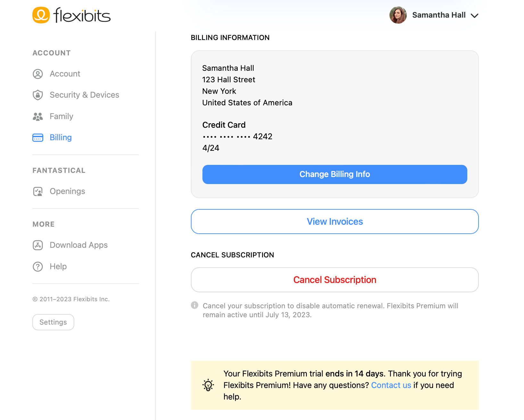The width and height of the screenshot is (524, 420).
Task: Go to Security & Devices section
Action: point(84,95)
